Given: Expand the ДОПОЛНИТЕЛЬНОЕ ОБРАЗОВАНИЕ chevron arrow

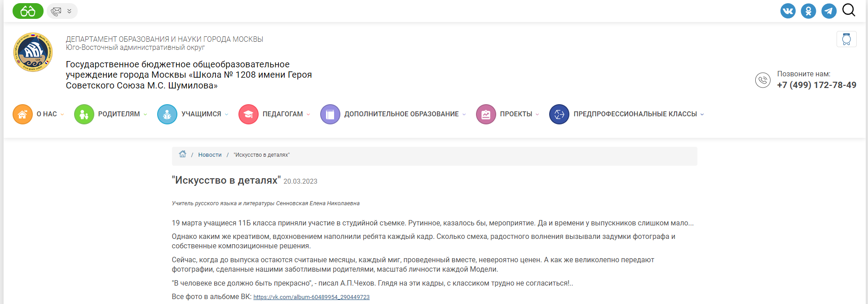Looking at the screenshot, I should pos(464,115).
